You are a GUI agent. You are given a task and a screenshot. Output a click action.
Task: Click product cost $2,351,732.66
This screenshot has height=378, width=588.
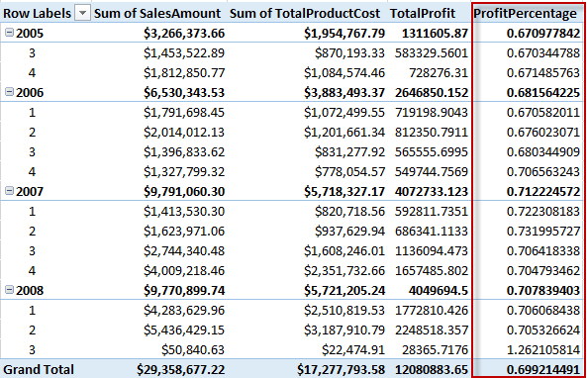(344, 271)
